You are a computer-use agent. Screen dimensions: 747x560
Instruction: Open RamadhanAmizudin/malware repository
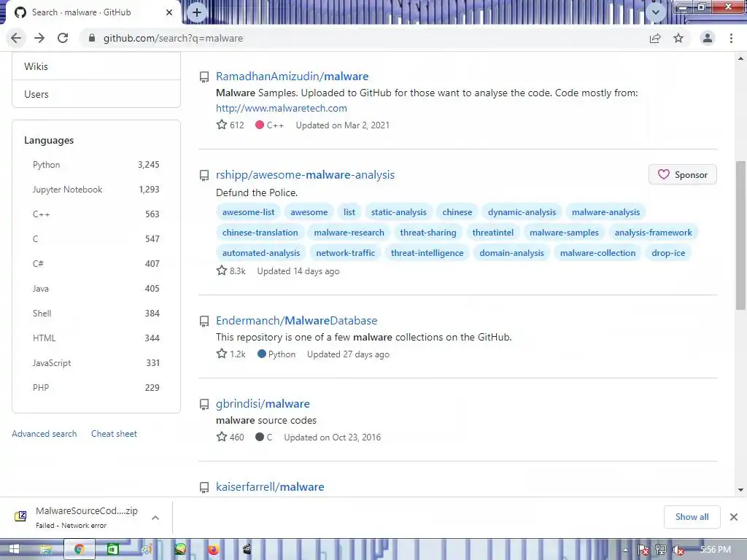[292, 76]
